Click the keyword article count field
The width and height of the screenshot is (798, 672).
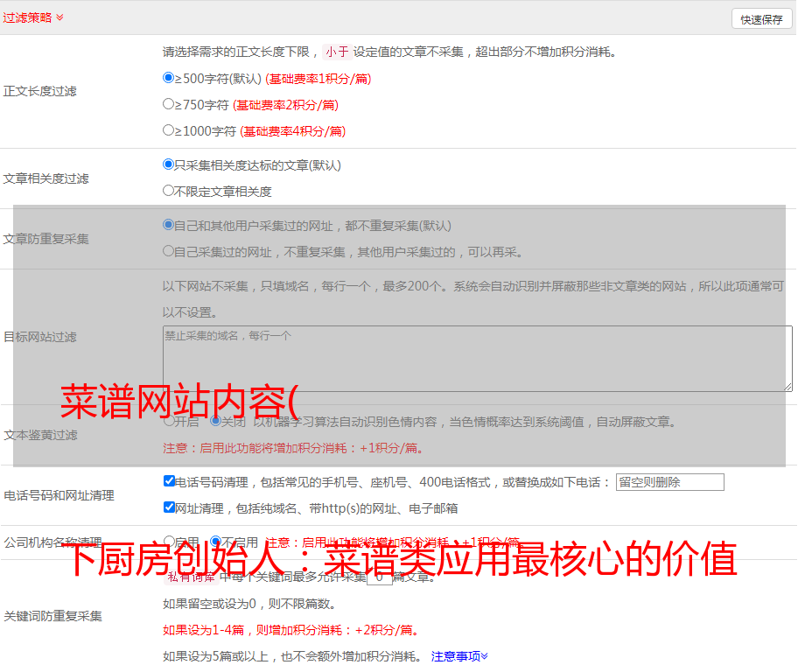pyautogui.click(x=380, y=577)
